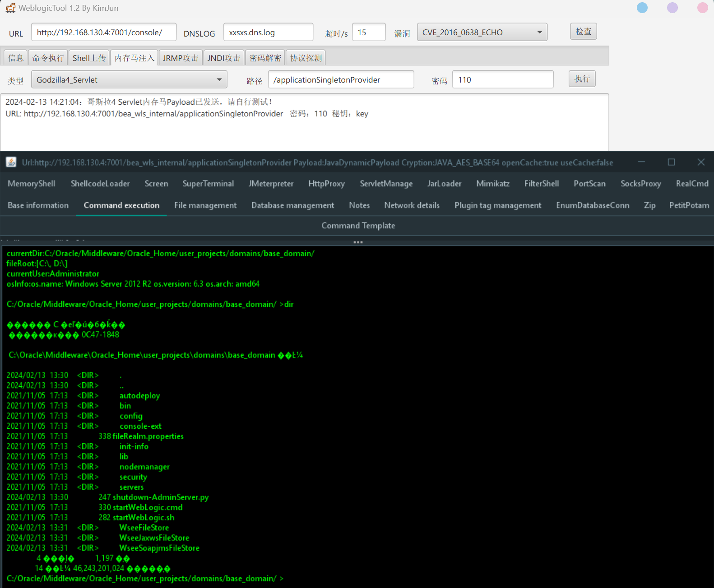Screen dimensions: 714x588
Task: Open the Screen plugin tab
Action: (x=156, y=184)
